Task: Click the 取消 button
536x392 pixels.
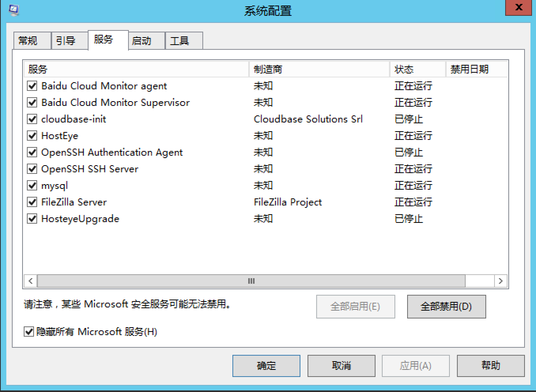Action: [342, 366]
